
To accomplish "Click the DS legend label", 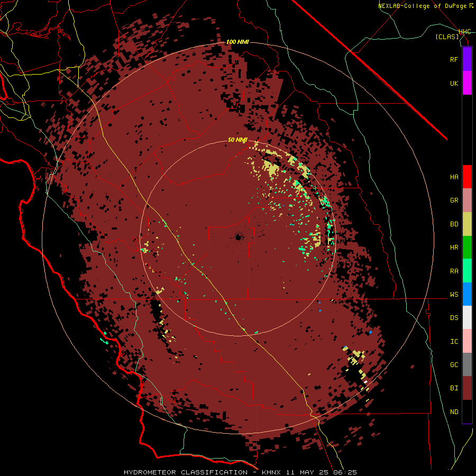I will tap(454, 318).
